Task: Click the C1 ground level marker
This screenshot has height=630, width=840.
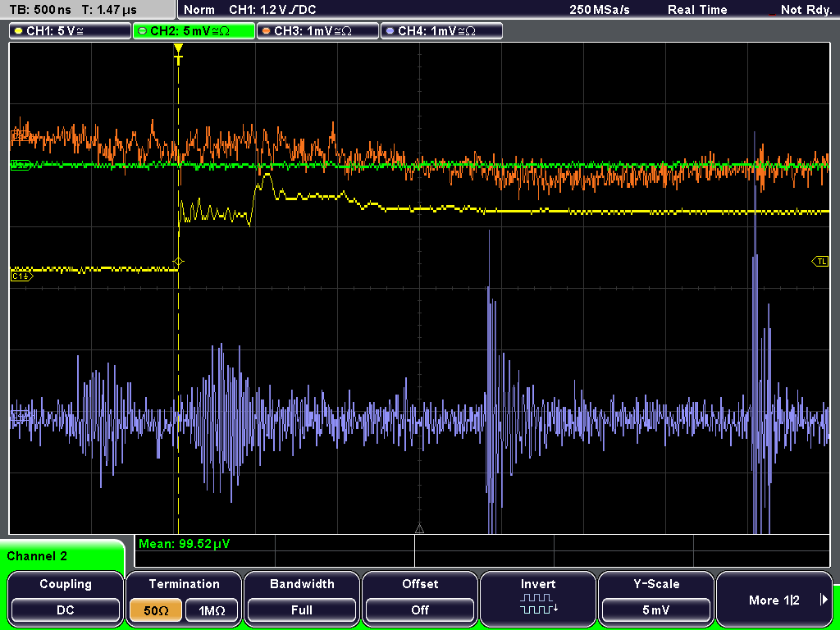Action: (x=21, y=276)
